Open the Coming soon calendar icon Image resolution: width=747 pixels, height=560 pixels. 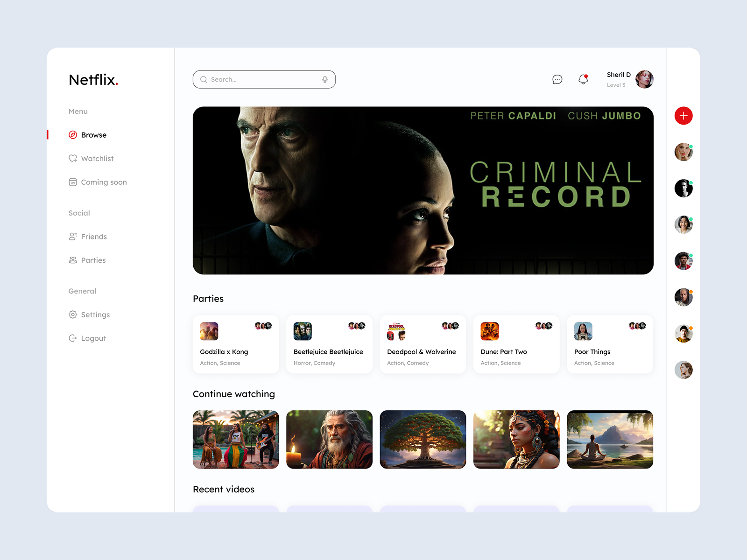click(73, 182)
